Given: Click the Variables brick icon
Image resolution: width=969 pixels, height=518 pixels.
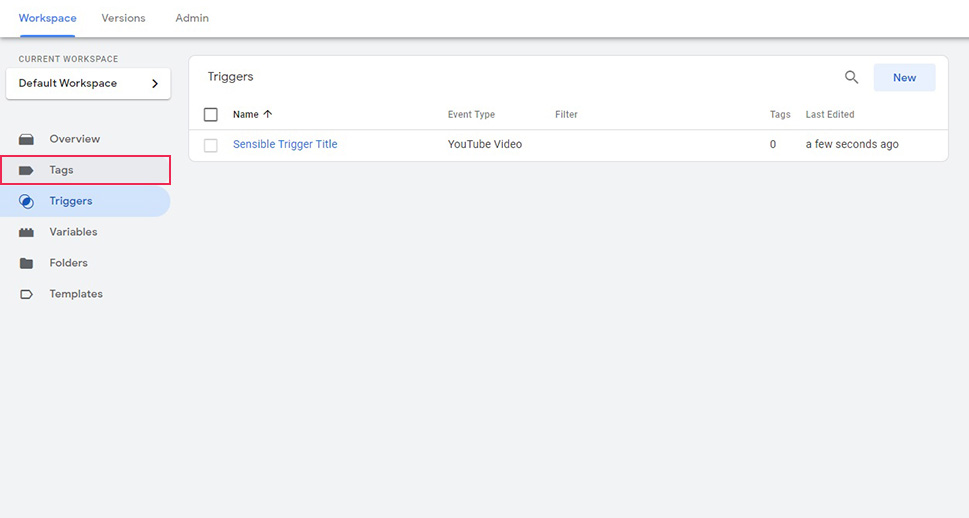Looking at the screenshot, I should (x=26, y=232).
